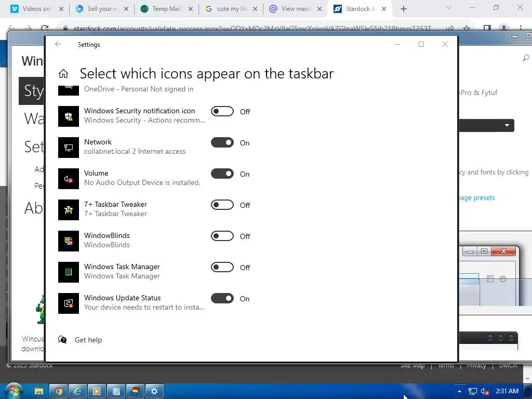Open Chrome side panel icon
The width and height of the screenshot is (532, 399).
point(487,28)
